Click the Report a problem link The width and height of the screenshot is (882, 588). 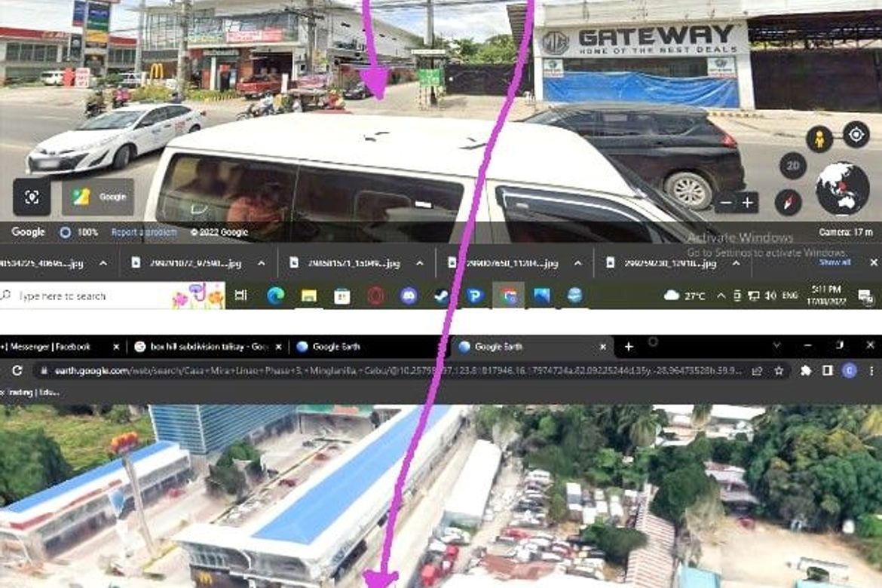tap(144, 232)
